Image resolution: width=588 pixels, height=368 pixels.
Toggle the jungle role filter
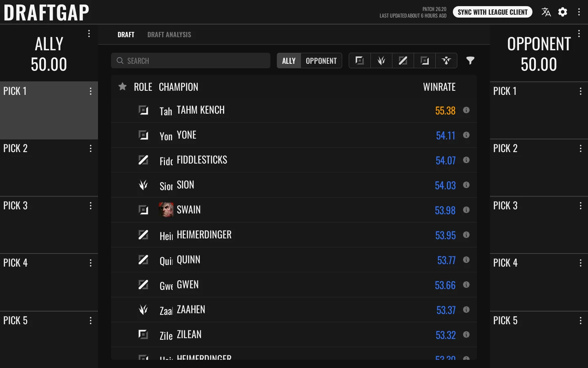point(381,61)
